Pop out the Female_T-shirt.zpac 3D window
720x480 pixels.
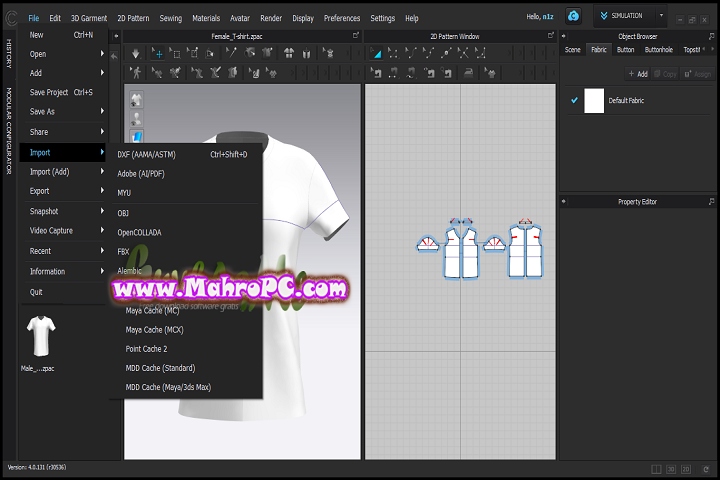point(355,35)
